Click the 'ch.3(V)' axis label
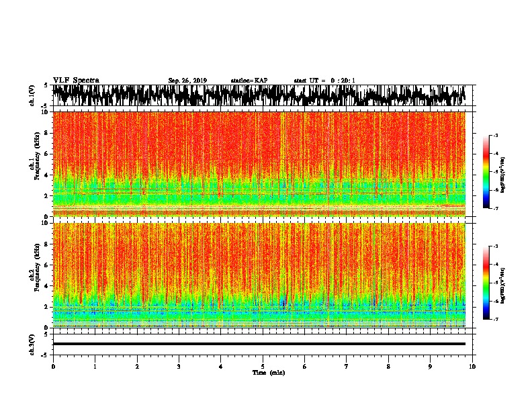 32,345
